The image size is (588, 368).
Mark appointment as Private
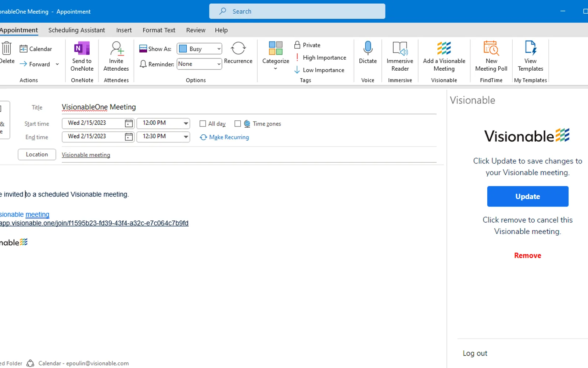tap(307, 45)
